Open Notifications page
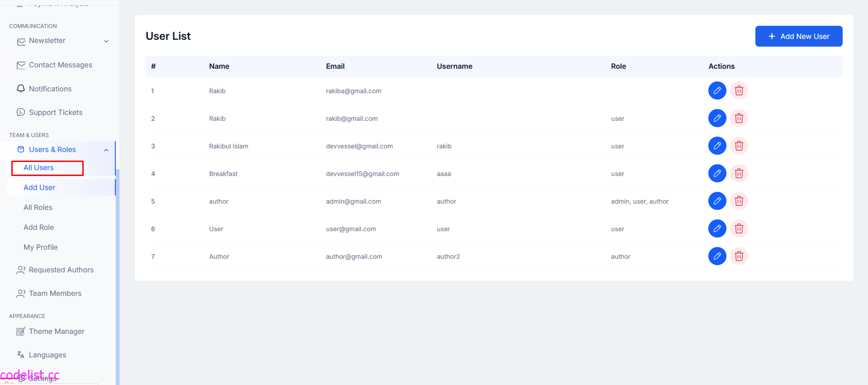Viewport: 868px width, 385px height. (x=50, y=89)
